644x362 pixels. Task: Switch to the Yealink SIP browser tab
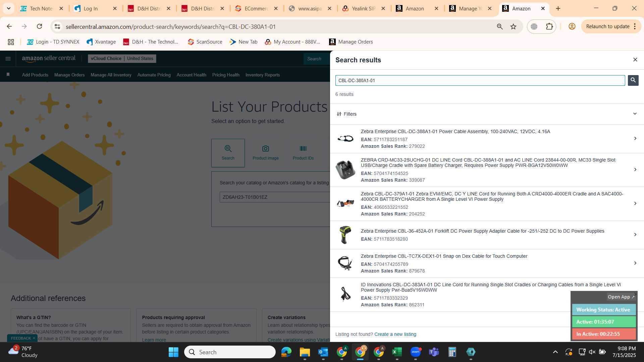coord(364,8)
